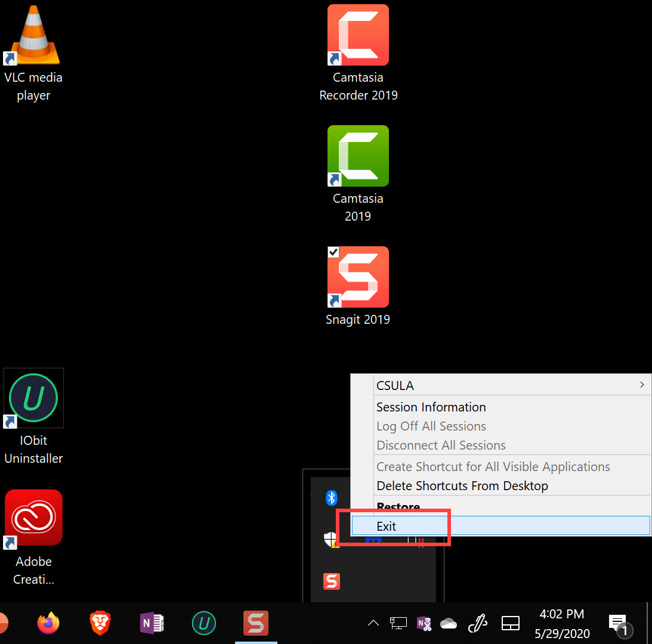Choose Delete Shortcuts From Desktop
The height and width of the screenshot is (644, 652).
tap(462, 486)
